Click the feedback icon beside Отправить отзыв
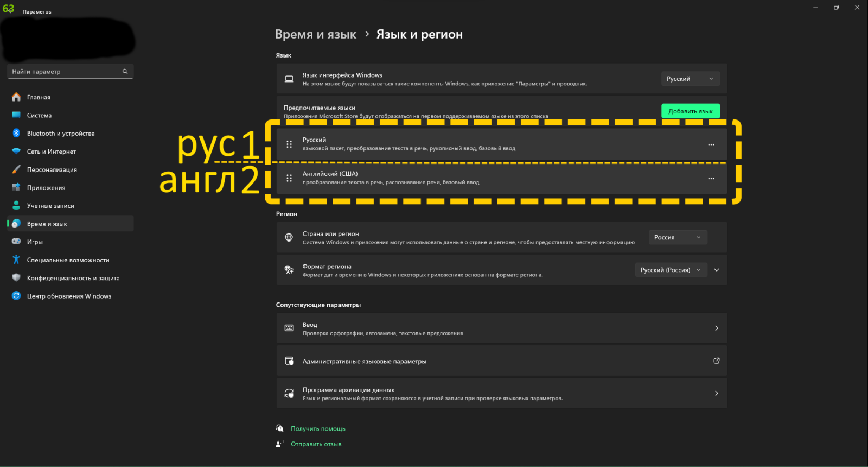 (280, 444)
